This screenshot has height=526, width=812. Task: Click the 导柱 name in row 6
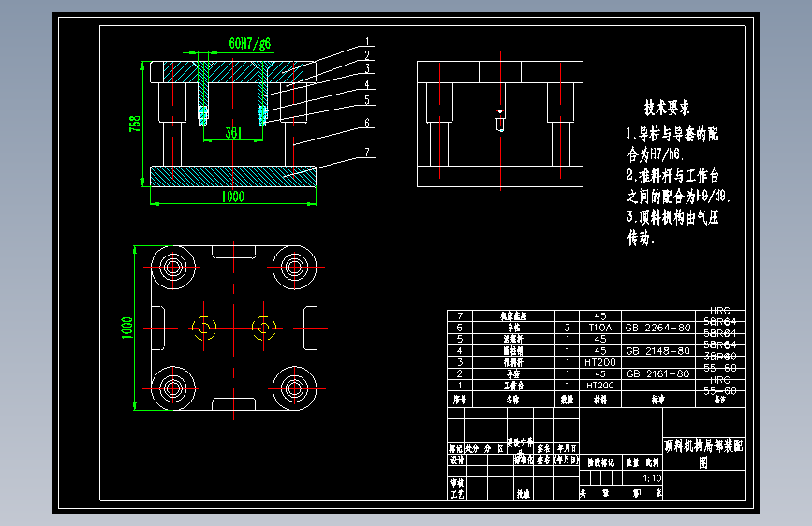coord(512,328)
